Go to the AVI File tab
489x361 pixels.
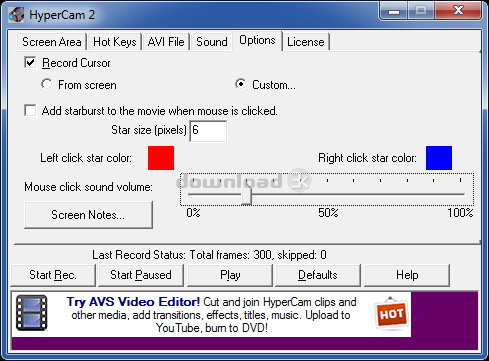click(x=166, y=42)
